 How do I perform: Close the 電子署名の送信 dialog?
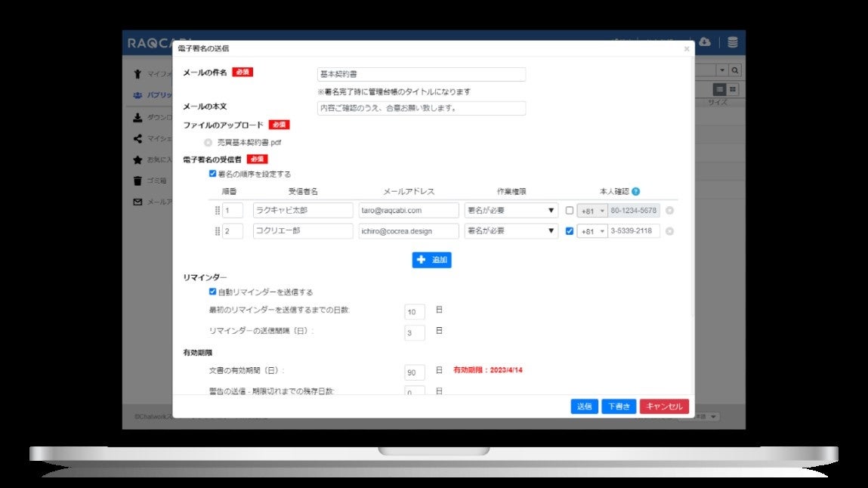687,48
